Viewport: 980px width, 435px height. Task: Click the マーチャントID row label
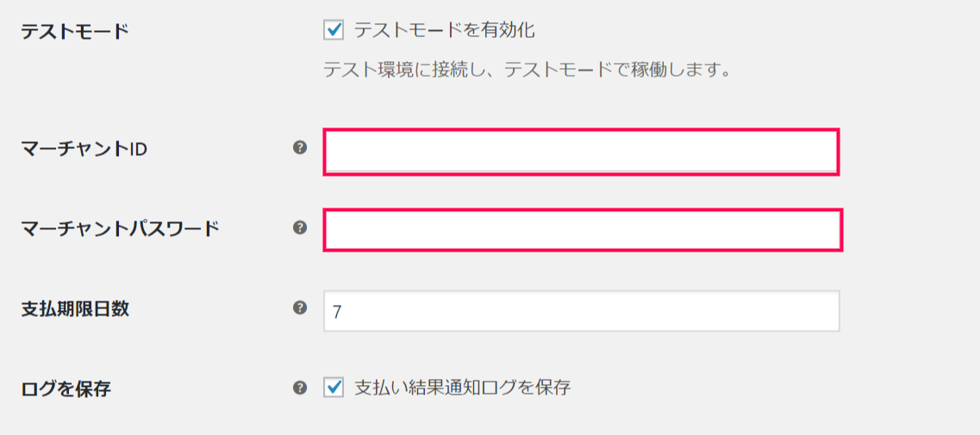click(x=84, y=149)
